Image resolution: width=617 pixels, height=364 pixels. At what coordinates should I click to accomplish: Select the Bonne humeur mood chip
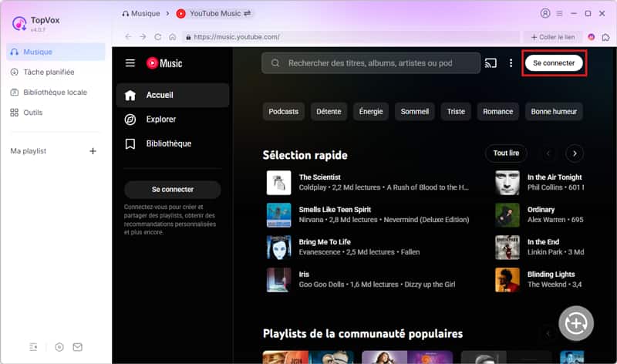coord(554,112)
